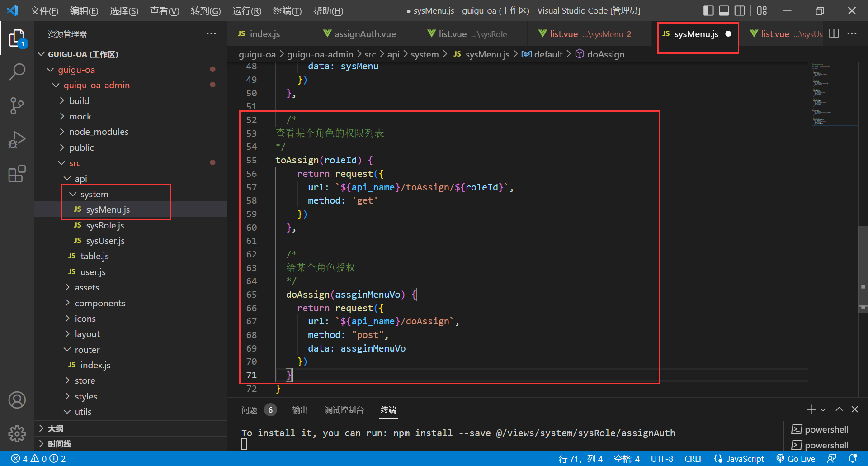The image size is (868, 466).
Task: Toggle the secondary sidebar layout button
Action: tap(740, 11)
